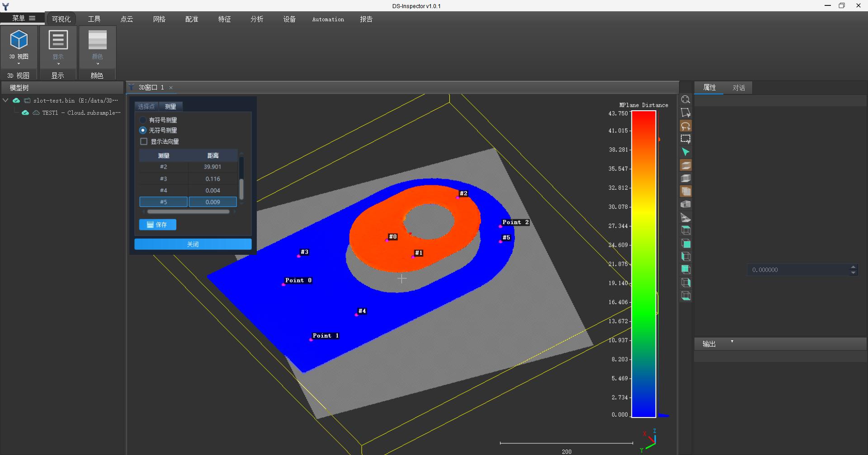
Task: Click the green cloud icon of TEST1 row
Action: 25,113
